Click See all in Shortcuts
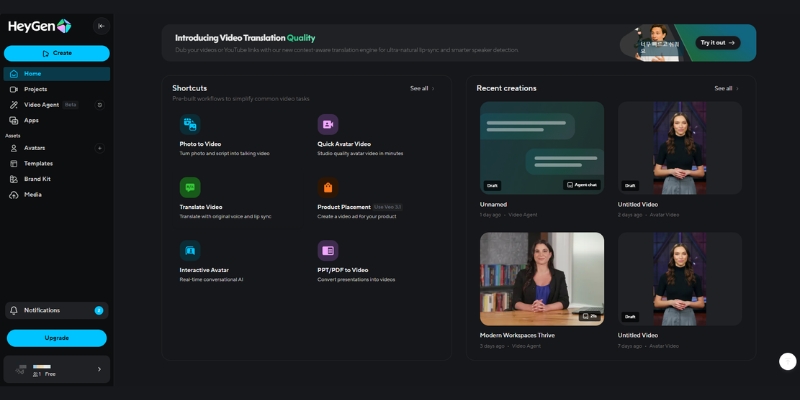The image size is (800, 400). tap(422, 88)
